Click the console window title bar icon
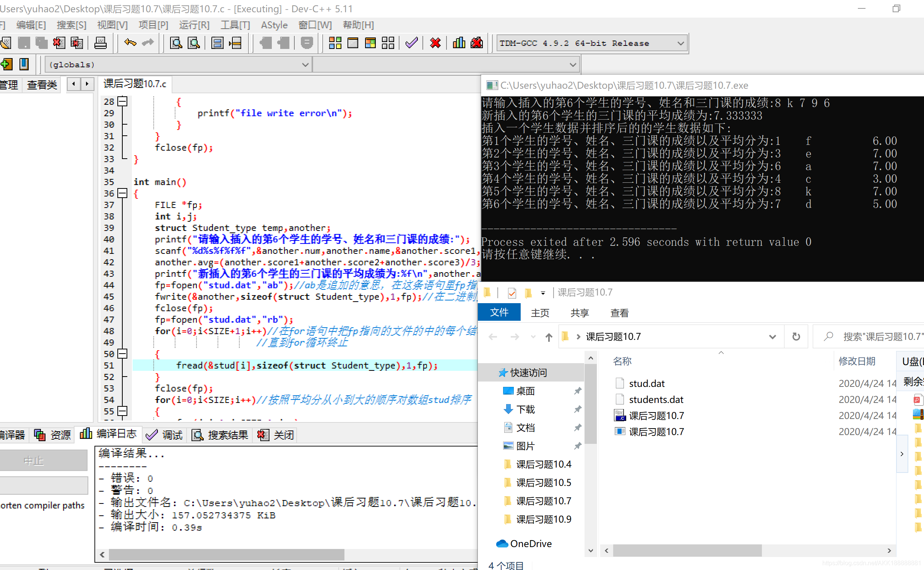Image resolution: width=924 pixels, height=570 pixels. click(492, 85)
